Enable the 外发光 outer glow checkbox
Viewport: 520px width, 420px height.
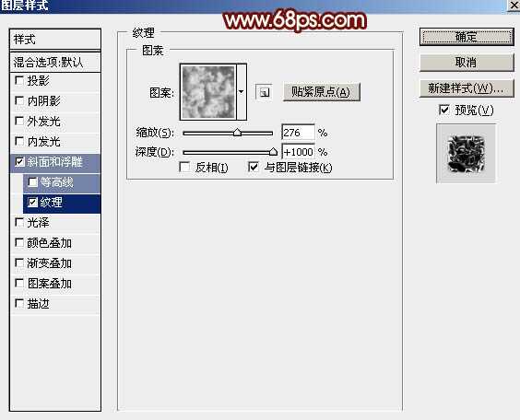(x=19, y=122)
